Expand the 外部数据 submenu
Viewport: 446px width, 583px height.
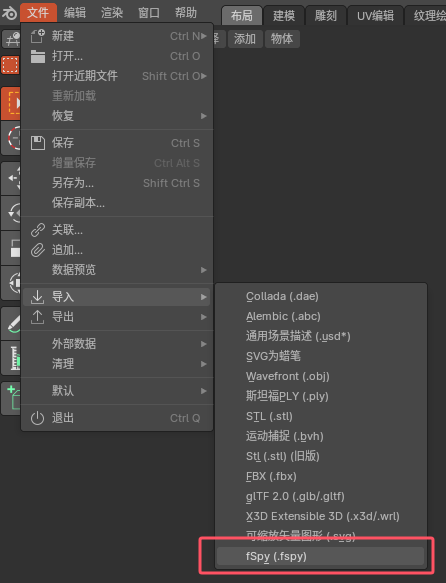click(x=117, y=344)
